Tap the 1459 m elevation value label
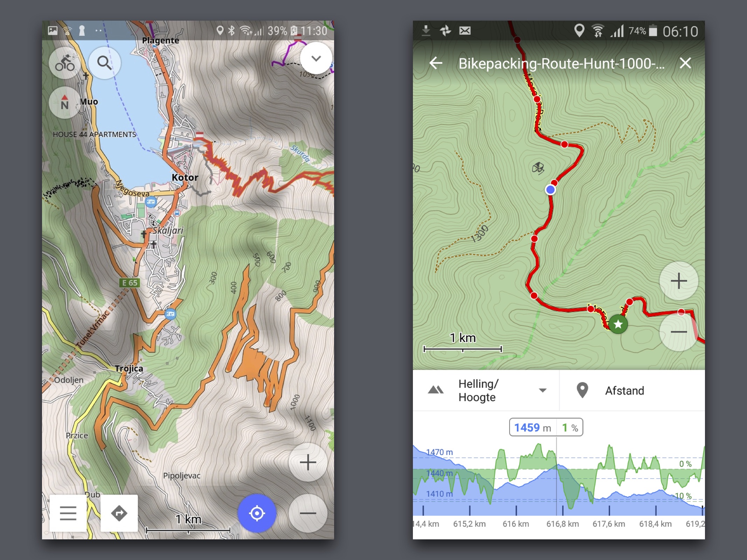This screenshot has width=747, height=560. pyautogui.click(x=532, y=427)
